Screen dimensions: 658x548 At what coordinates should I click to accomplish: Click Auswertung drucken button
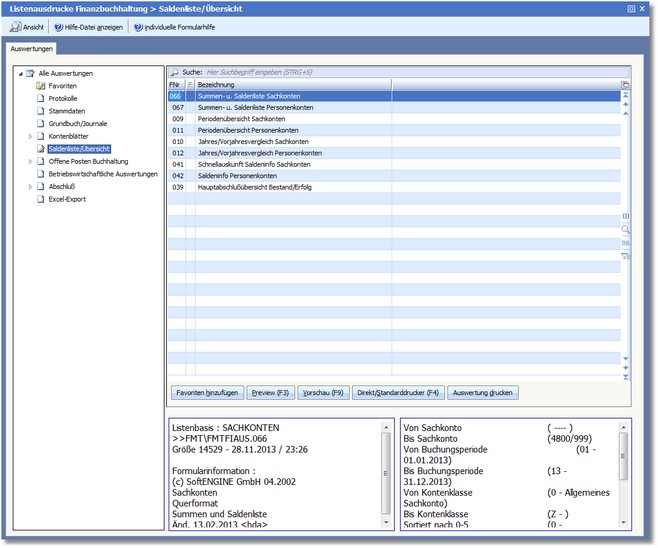(483, 393)
